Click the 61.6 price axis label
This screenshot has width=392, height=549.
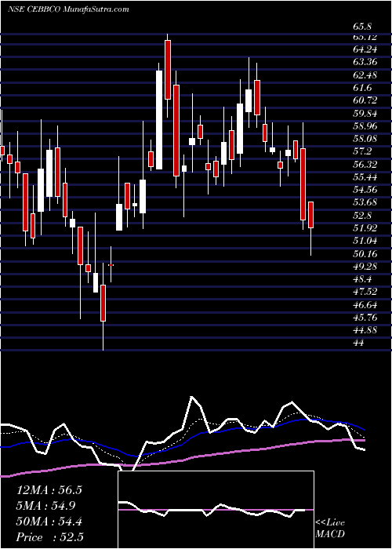(362, 88)
